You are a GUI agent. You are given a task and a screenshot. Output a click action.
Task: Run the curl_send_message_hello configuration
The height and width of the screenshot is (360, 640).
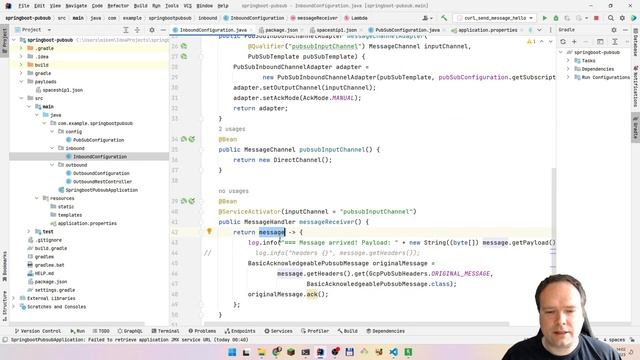click(544, 18)
